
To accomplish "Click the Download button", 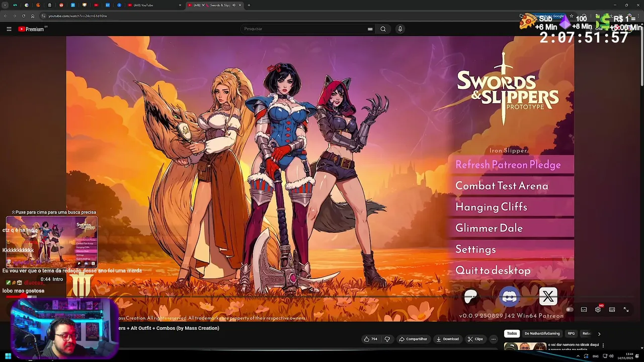I will tap(448, 339).
